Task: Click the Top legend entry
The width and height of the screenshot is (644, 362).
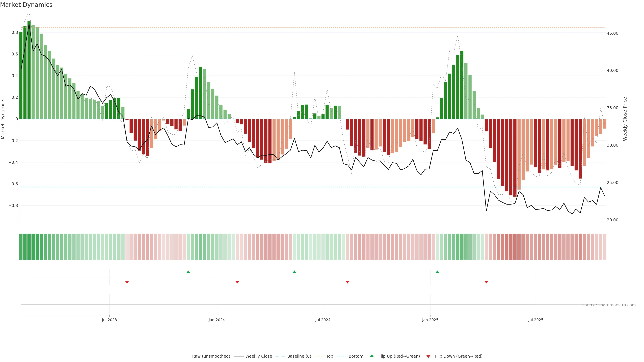Action: [330, 356]
